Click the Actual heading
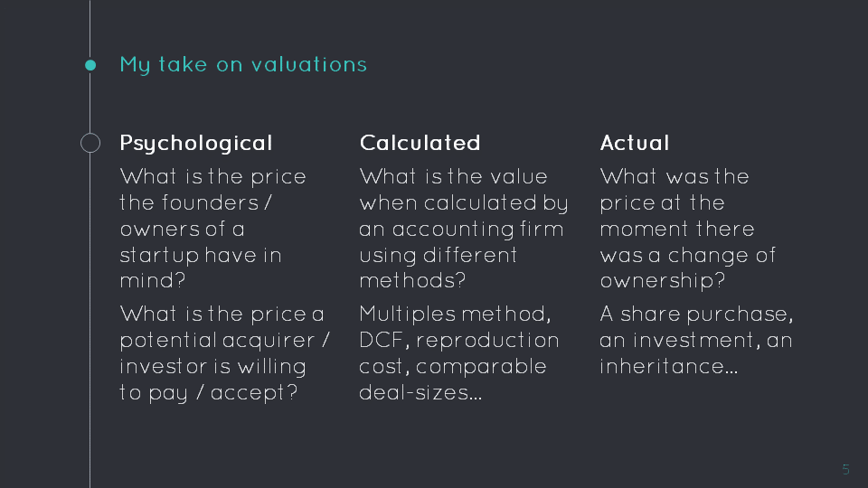Viewport: 868px width, 488px height. click(635, 143)
